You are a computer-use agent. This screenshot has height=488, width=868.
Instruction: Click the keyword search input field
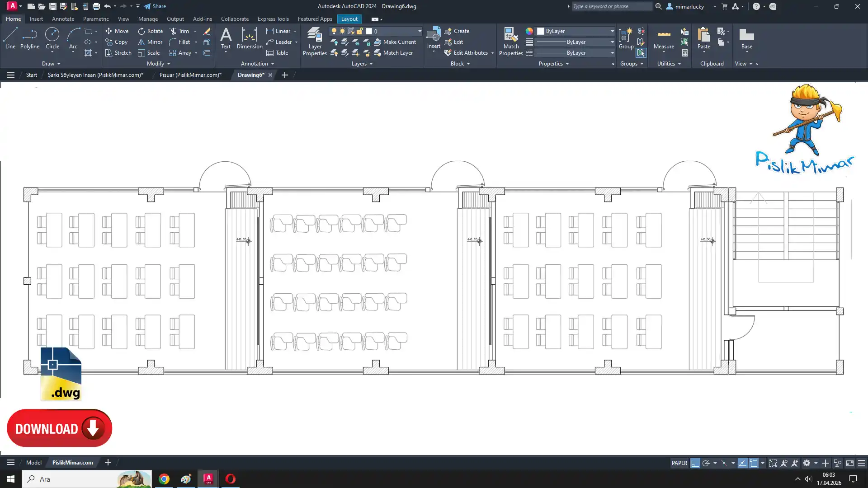[610, 6]
